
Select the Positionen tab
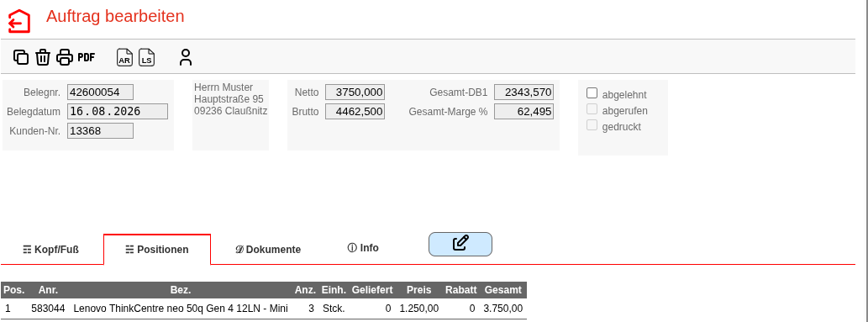pyautogui.click(x=157, y=250)
